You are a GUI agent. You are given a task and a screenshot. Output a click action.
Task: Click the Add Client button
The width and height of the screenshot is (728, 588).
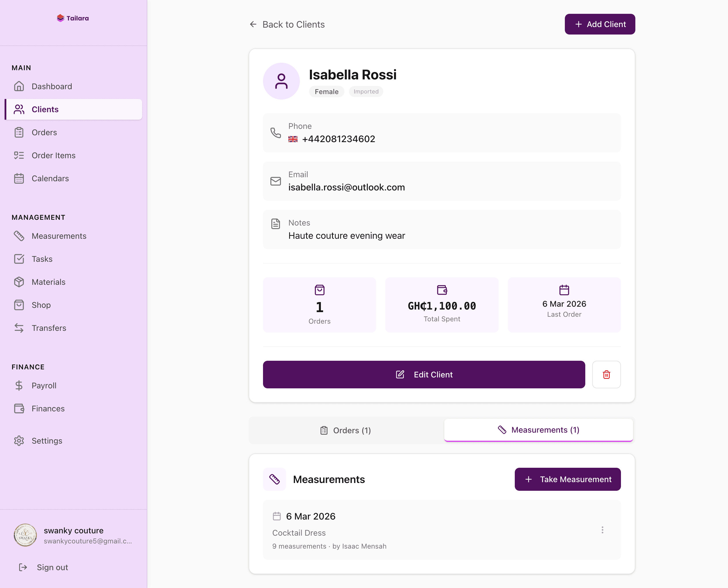[x=600, y=24]
